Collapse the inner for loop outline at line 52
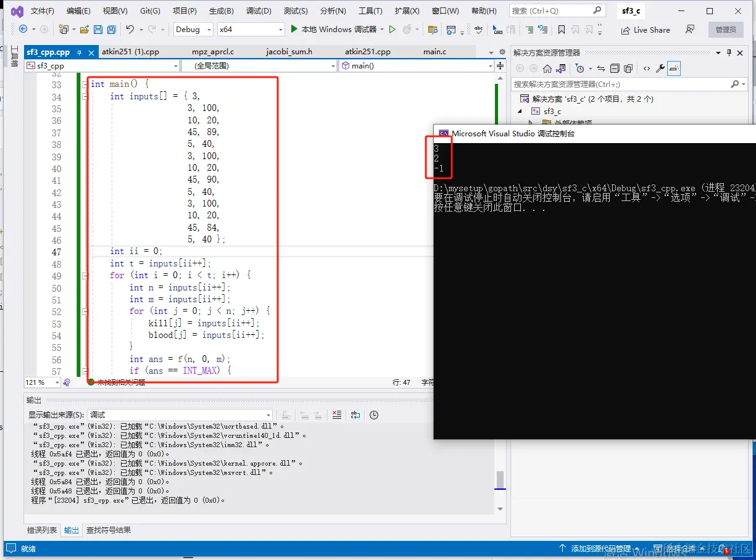Screen dimensions: 756x560 pos(85,311)
